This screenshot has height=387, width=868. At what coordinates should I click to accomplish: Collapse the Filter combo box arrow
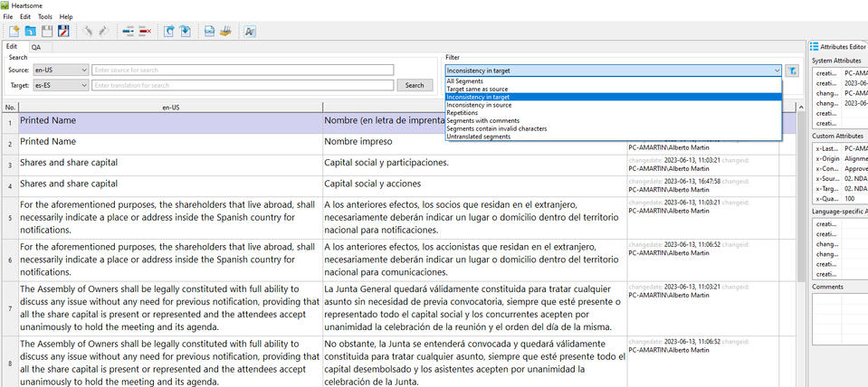pyautogui.click(x=777, y=70)
